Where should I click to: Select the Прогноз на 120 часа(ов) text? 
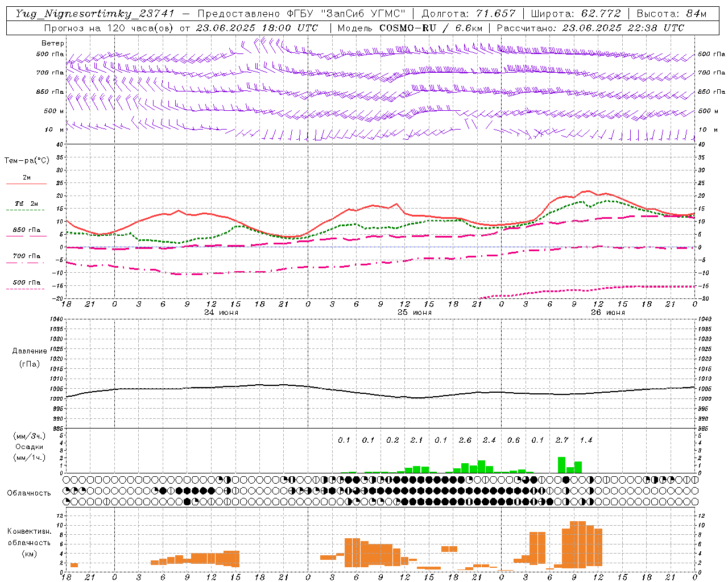pos(110,28)
